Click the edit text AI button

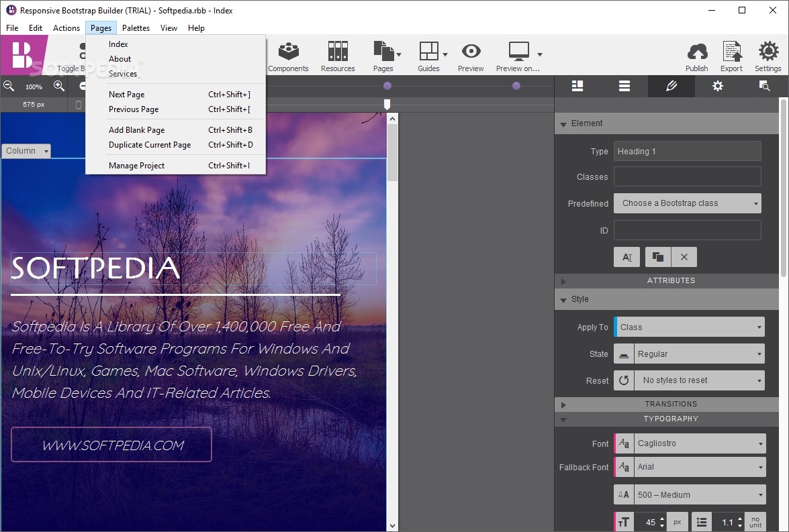[x=627, y=257]
